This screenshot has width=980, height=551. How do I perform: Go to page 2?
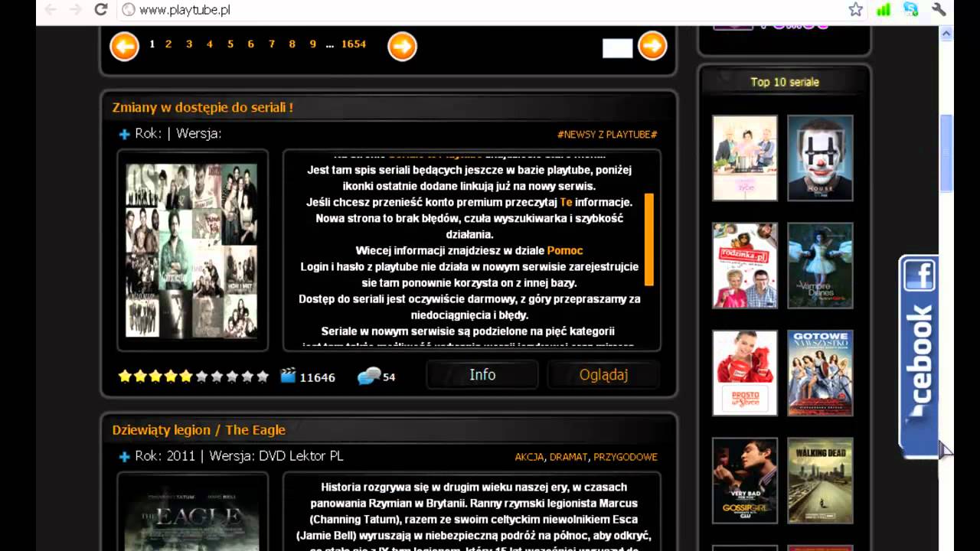[x=168, y=44]
